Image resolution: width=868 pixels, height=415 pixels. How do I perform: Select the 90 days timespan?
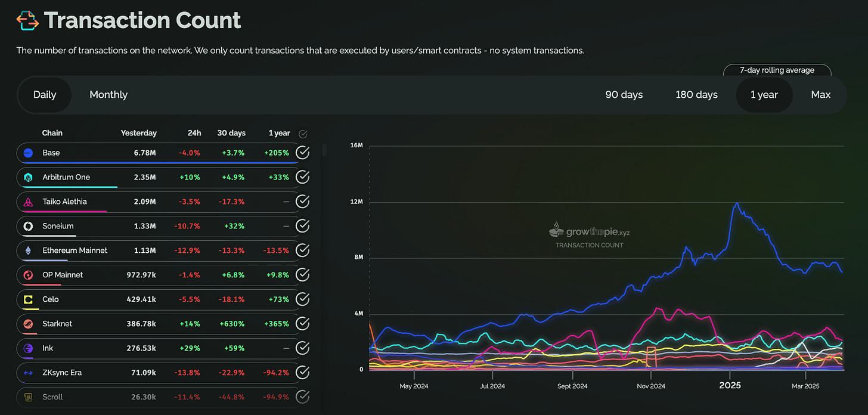(x=624, y=95)
